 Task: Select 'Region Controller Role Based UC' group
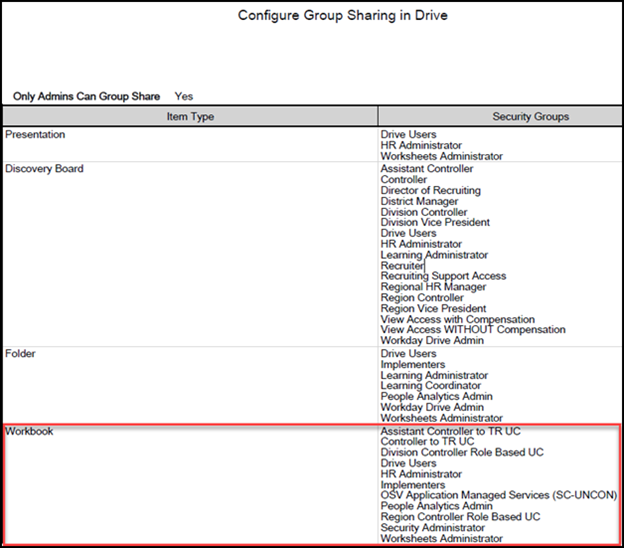[460, 517]
